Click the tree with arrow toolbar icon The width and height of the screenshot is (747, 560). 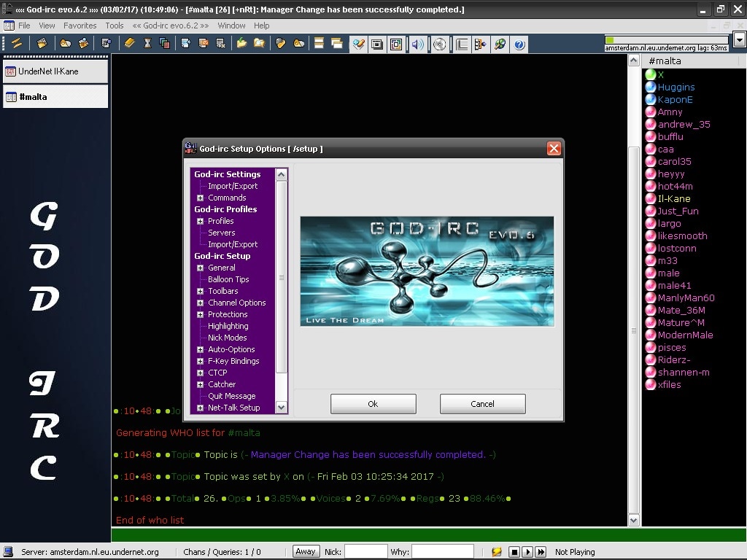tap(480, 44)
